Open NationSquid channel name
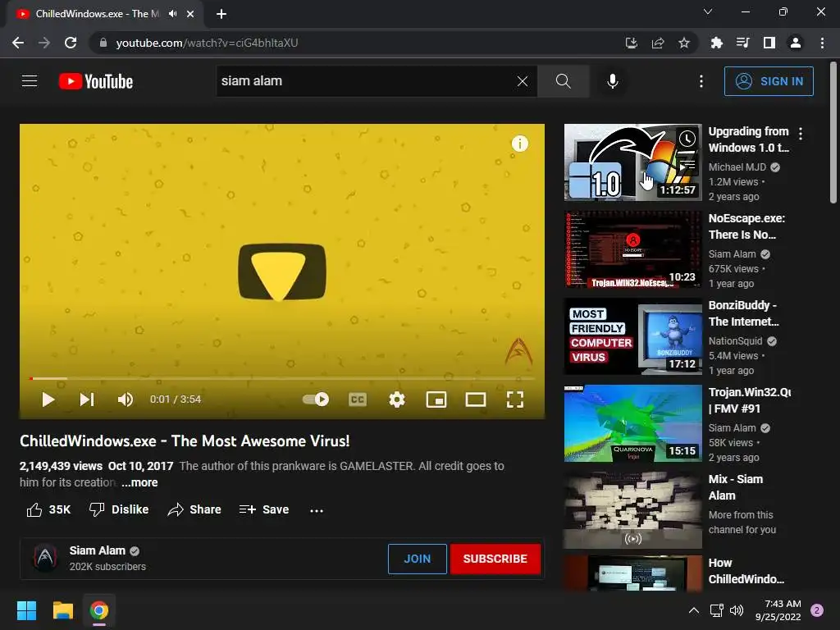 point(735,340)
